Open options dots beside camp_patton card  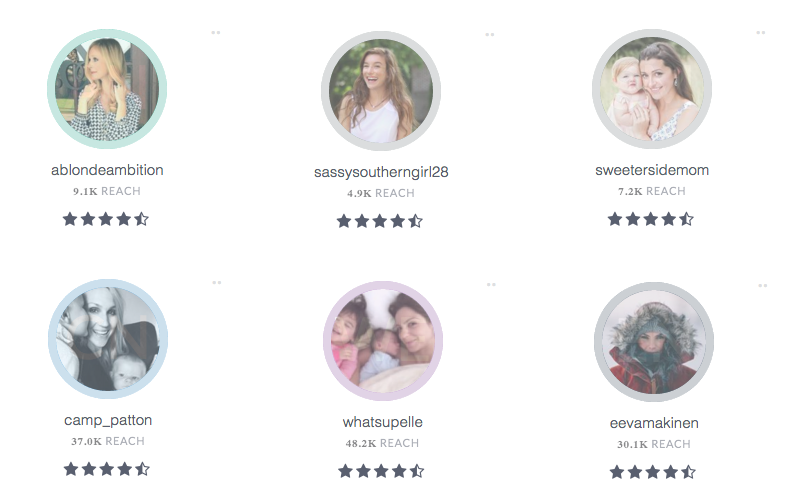217,283
